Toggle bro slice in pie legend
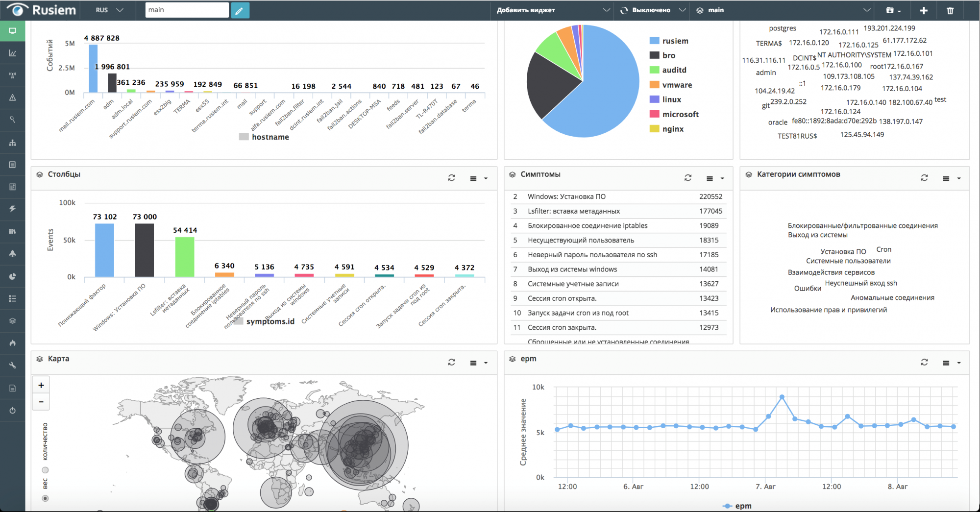Image resolution: width=980 pixels, height=512 pixels. 662,56
